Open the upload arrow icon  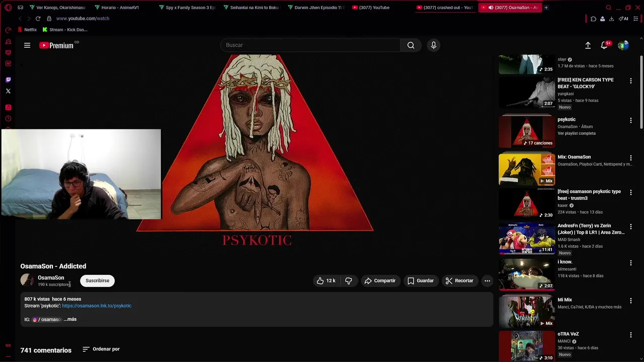(x=588, y=45)
